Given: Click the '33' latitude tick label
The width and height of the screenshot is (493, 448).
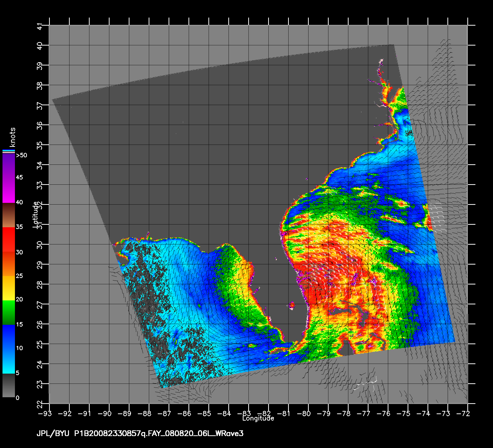Looking at the screenshot, I should click(x=40, y=186).
